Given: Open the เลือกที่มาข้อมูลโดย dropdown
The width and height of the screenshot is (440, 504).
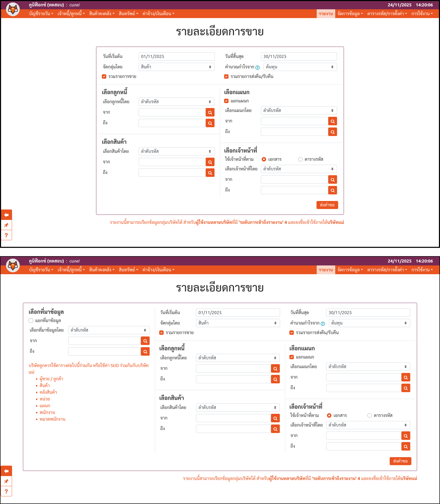Looking at the screenshot, I should (109, 330).
